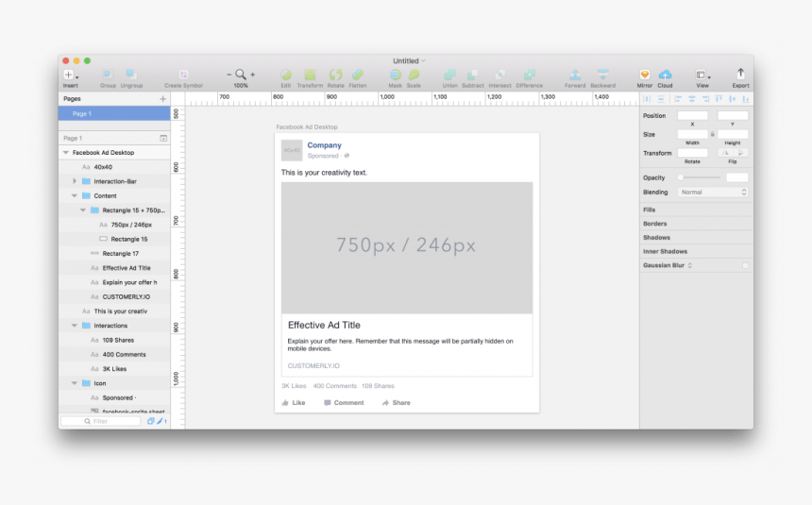The width and height of the screenshot is (812, 505).
Task: Click the Export icon
Action: (x=740, y=74)
